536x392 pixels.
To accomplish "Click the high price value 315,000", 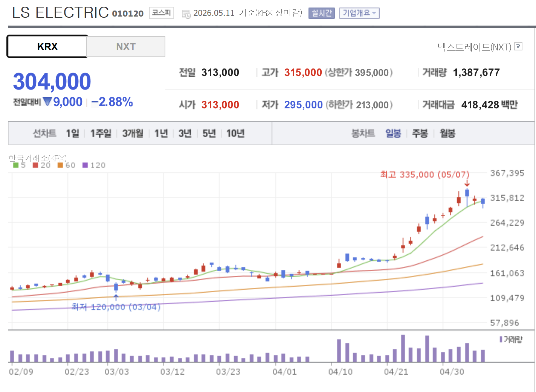I will point(303,72).
